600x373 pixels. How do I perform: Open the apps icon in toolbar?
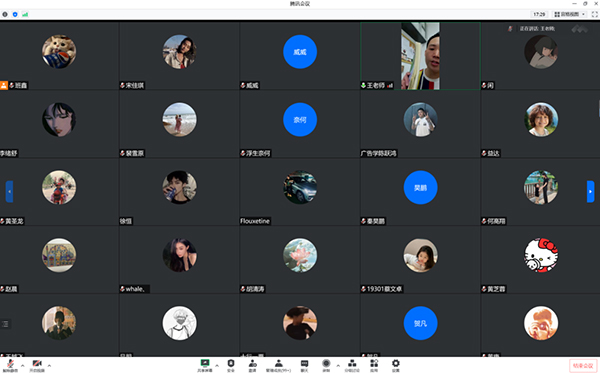point(374,365)
